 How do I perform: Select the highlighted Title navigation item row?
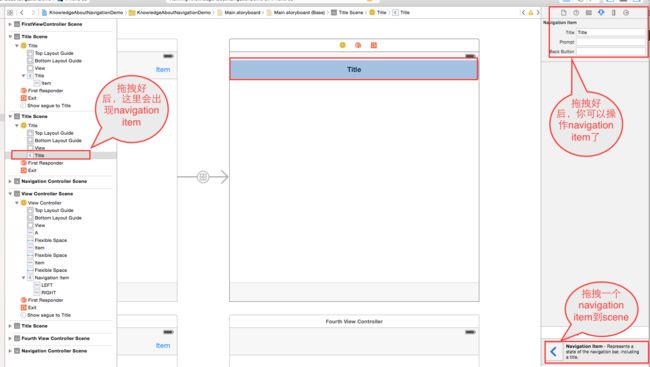click(x=61, y=155)
